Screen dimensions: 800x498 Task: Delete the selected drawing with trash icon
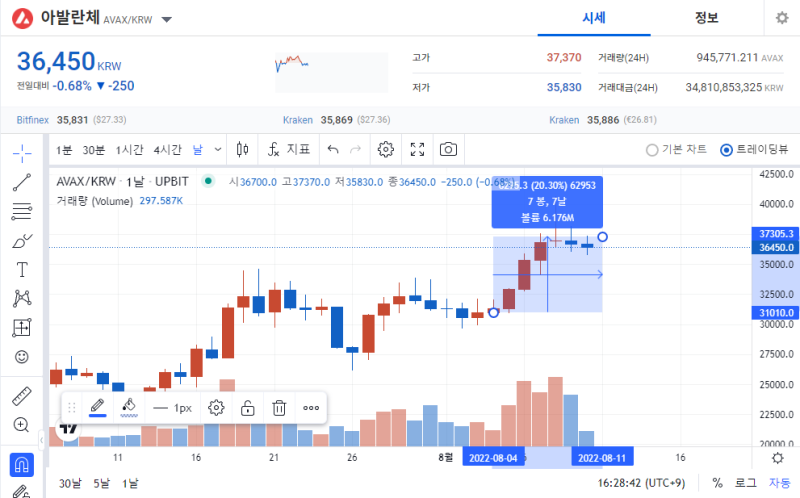(279, 408)
